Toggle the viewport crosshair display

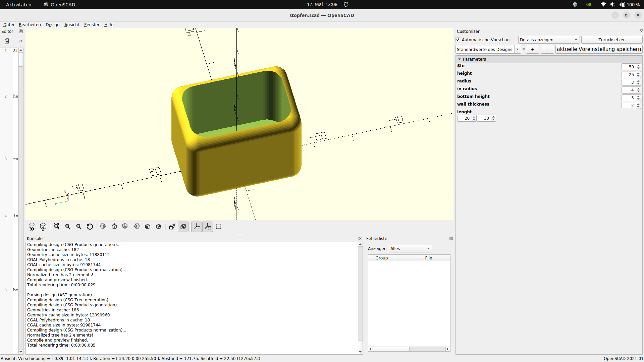tap(219, 227)
